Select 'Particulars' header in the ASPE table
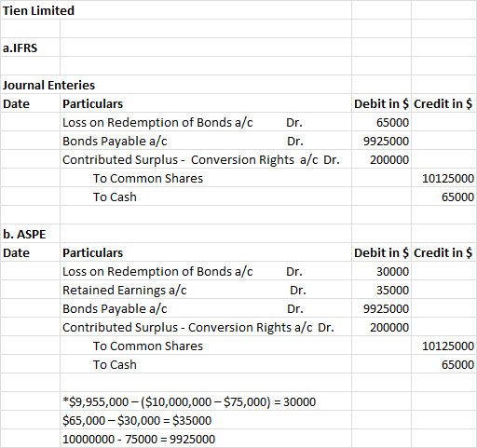This screenshot has width=477, height=448. [x=206, y=252]
